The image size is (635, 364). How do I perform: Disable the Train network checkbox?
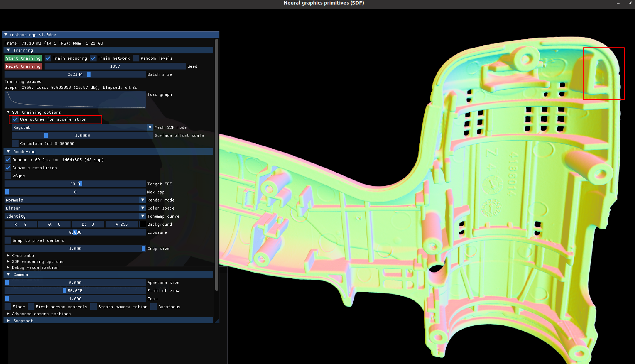(x=93, y=58)
